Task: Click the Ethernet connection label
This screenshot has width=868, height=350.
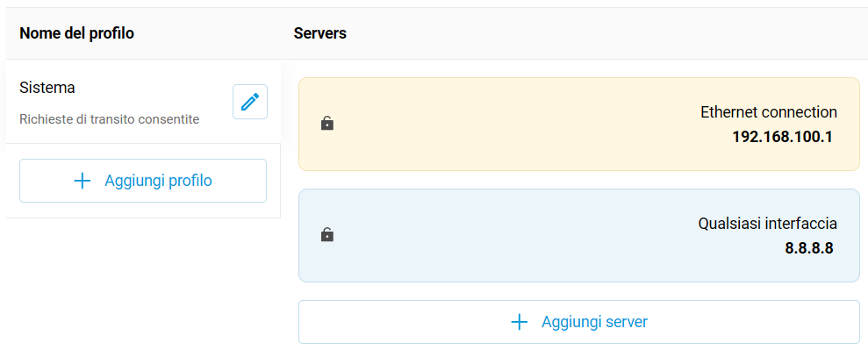Action: pos(769,112)
